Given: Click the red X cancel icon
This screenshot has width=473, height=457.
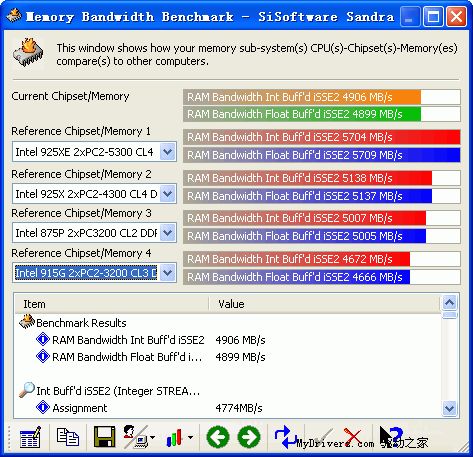Looking at the screenshot, I should pos(353,437).
